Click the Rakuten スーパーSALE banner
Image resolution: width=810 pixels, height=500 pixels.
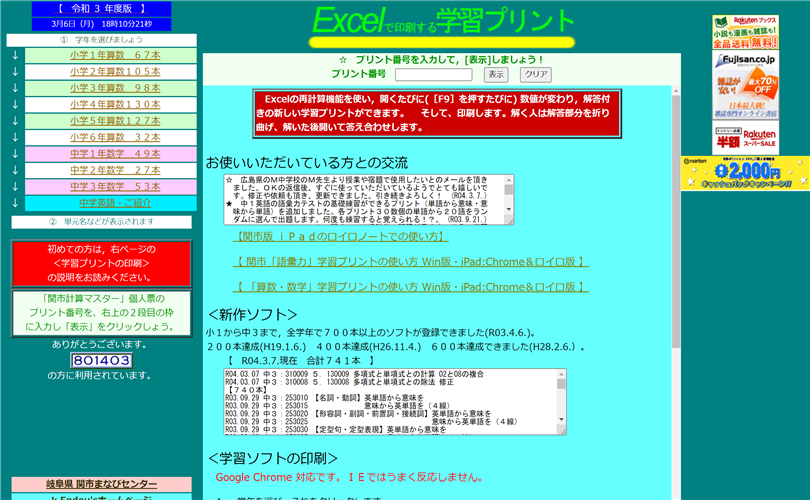(745, 138)
